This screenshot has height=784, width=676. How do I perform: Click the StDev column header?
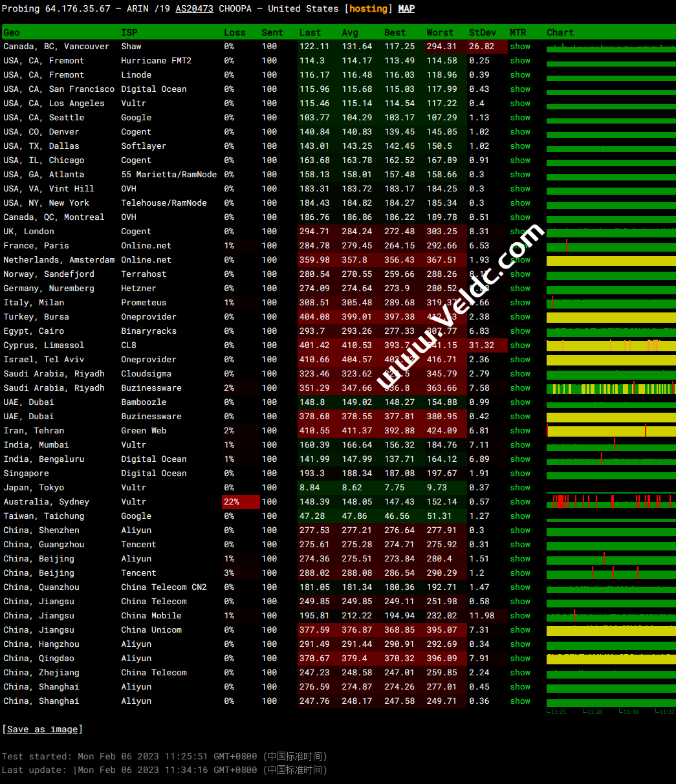482,32
